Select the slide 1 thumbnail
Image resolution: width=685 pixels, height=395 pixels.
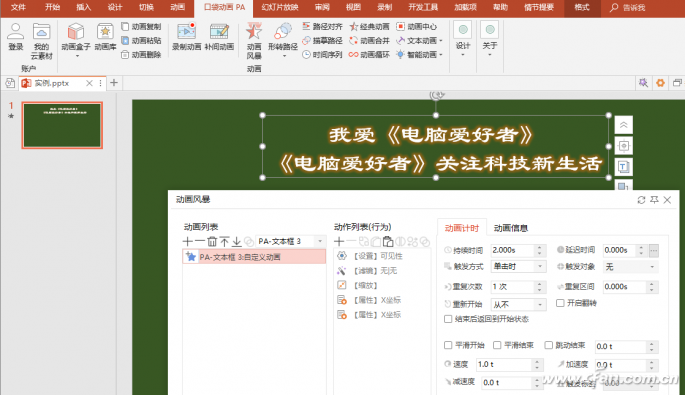[62, 125]
